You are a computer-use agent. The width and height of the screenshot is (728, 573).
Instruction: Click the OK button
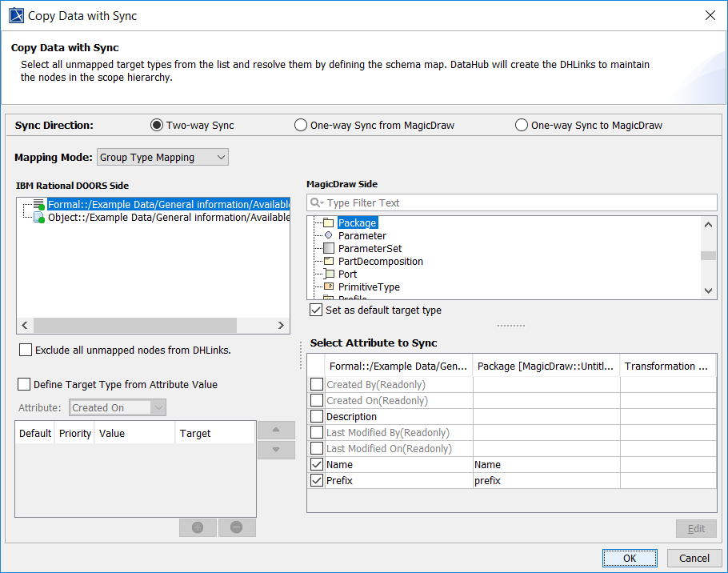630,558
